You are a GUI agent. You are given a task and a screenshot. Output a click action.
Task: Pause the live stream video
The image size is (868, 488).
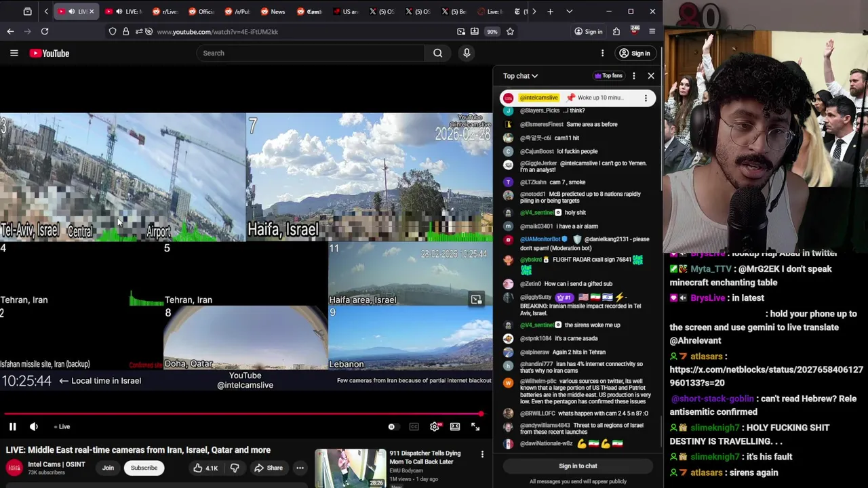tap(12, 426)
